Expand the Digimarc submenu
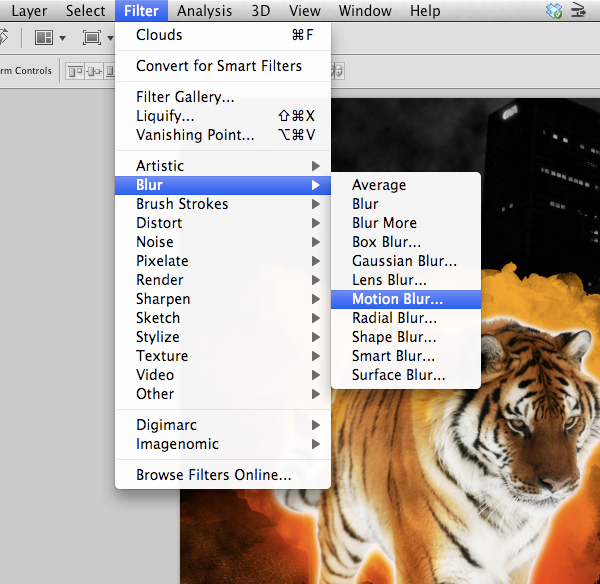The height and width of the screenshot is (584, 600). (223, 425)
